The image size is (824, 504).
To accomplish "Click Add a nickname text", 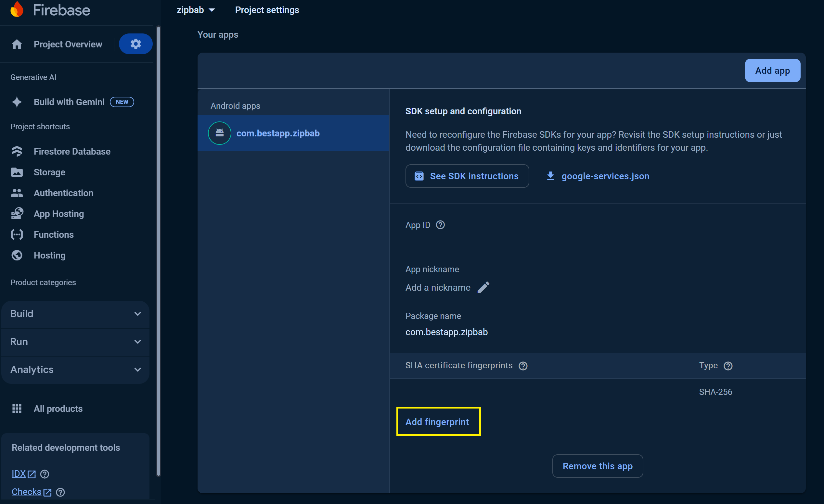I will [x=438, y=287].
